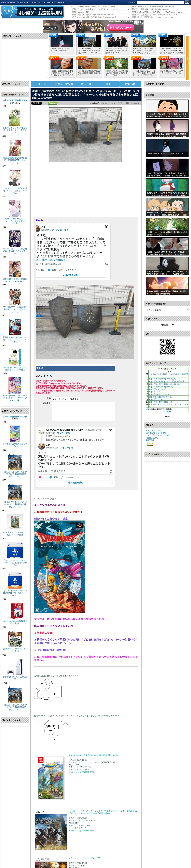Click the yellow stars rating icon under RSS関連
This screenshot has height=868, width=191.
point(150,443)
